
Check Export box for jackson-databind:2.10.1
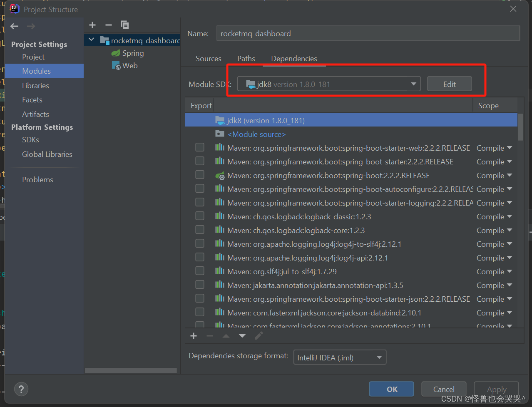pyautogui.click(x=200, y=312)
